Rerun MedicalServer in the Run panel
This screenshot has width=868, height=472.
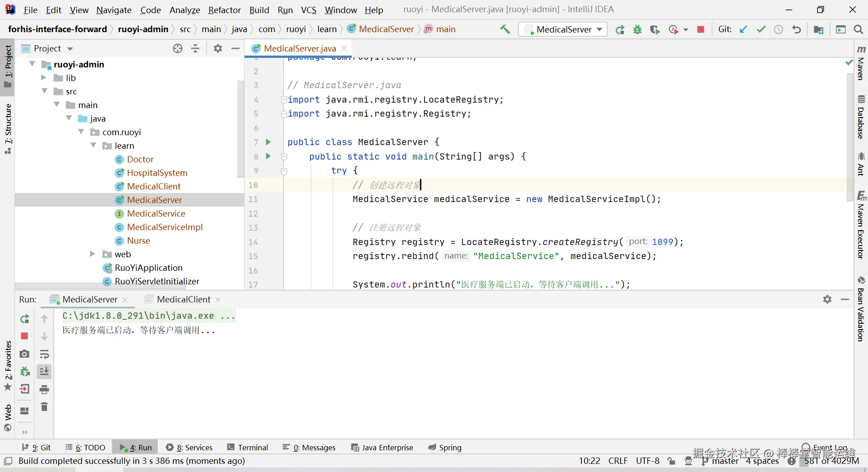24,319
